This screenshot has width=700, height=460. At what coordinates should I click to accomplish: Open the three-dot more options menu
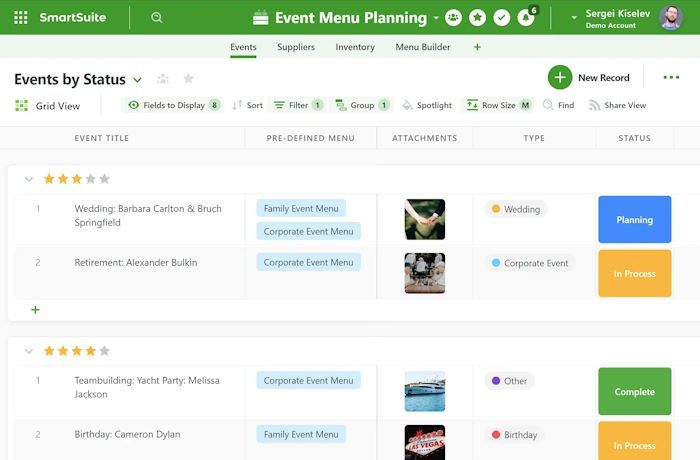pyautogui.click(x=671, y=78)
